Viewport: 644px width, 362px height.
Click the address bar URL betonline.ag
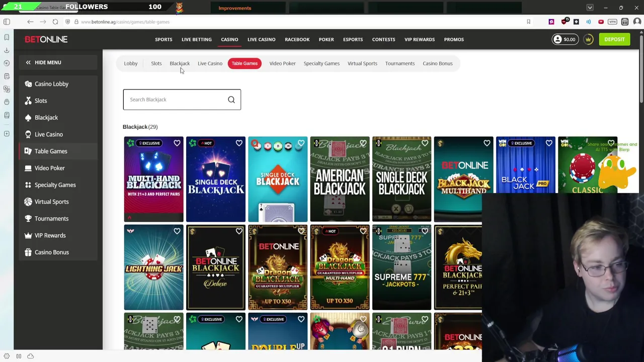125,22
